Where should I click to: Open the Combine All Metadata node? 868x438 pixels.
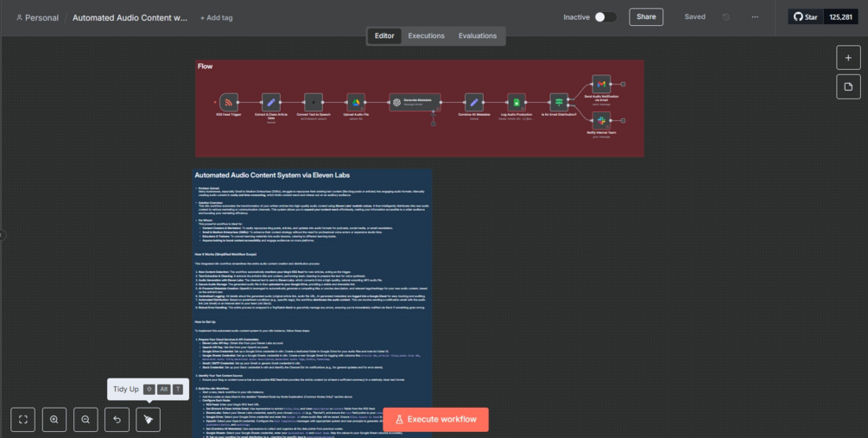pyautogui.click(x=474, y=103)
